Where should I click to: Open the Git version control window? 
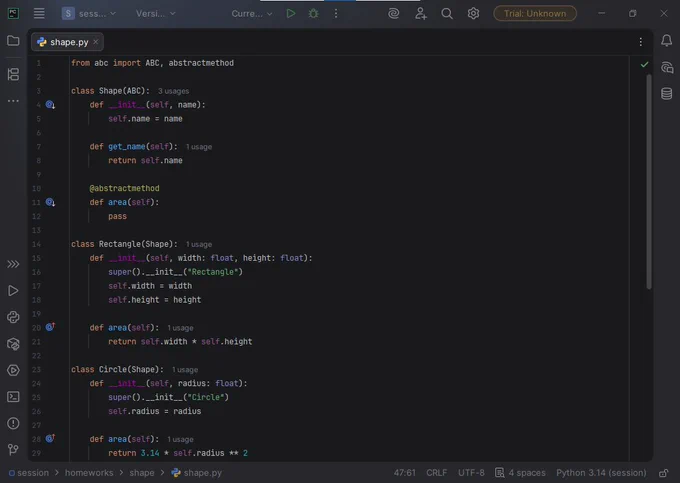click(13, 450)
